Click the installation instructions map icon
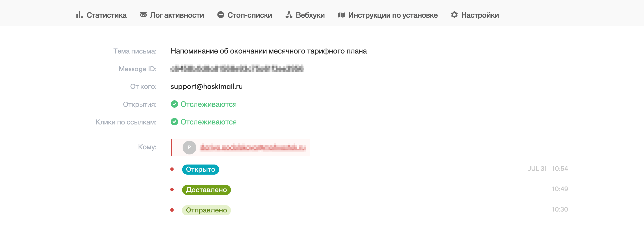The image size is (644, 231). (x=341, y=15)
